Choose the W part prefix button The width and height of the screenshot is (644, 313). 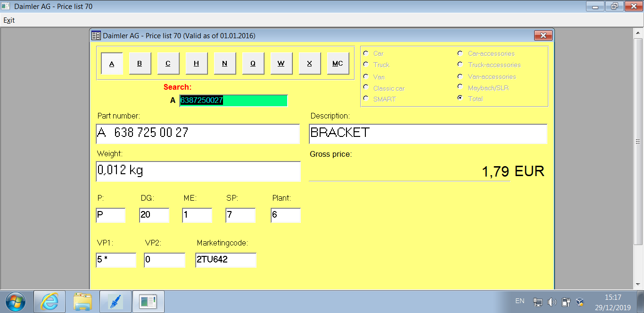(x=281, y=64)
